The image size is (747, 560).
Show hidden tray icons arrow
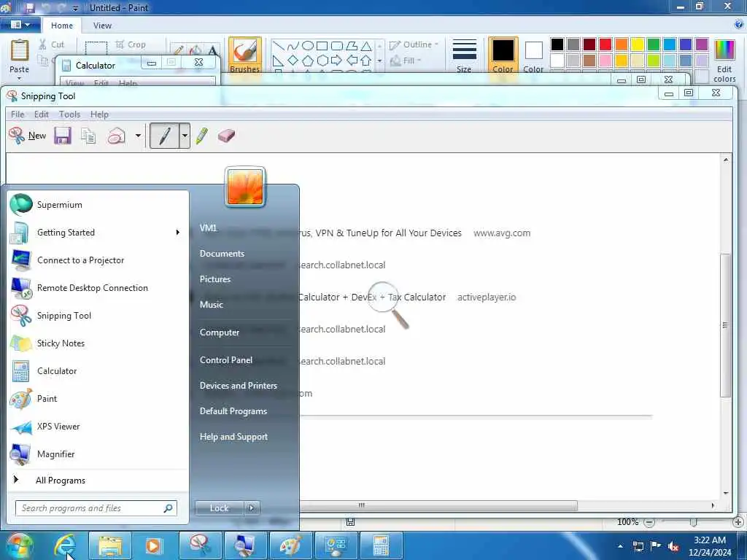point(620,546)
